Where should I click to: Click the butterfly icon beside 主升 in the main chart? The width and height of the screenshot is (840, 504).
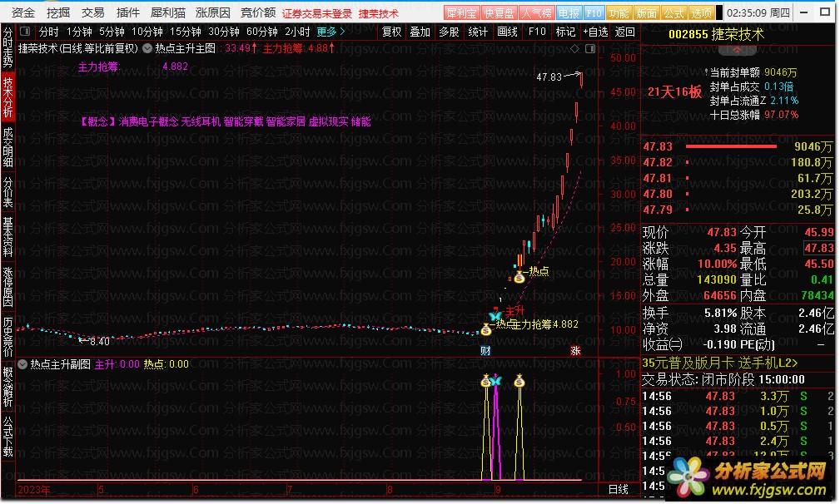point(495,316)
